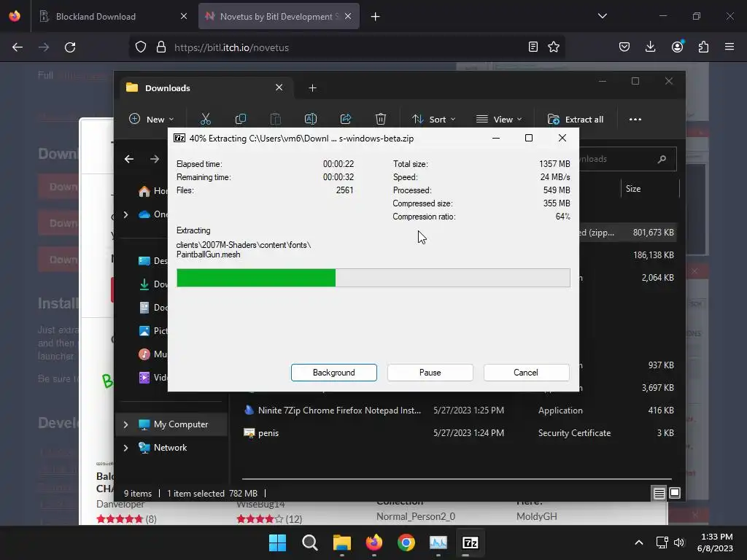Click the Cut icon in Explorer toolbar

click(x=205, y=119)
